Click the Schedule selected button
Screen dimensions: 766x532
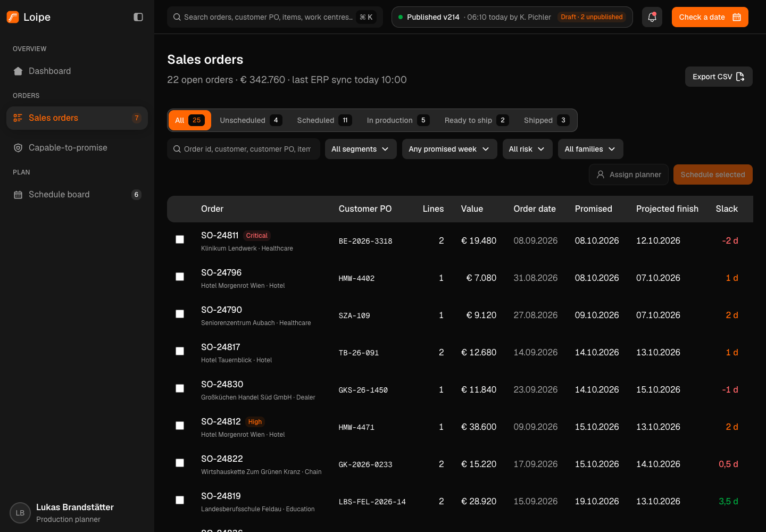[713, 174]
